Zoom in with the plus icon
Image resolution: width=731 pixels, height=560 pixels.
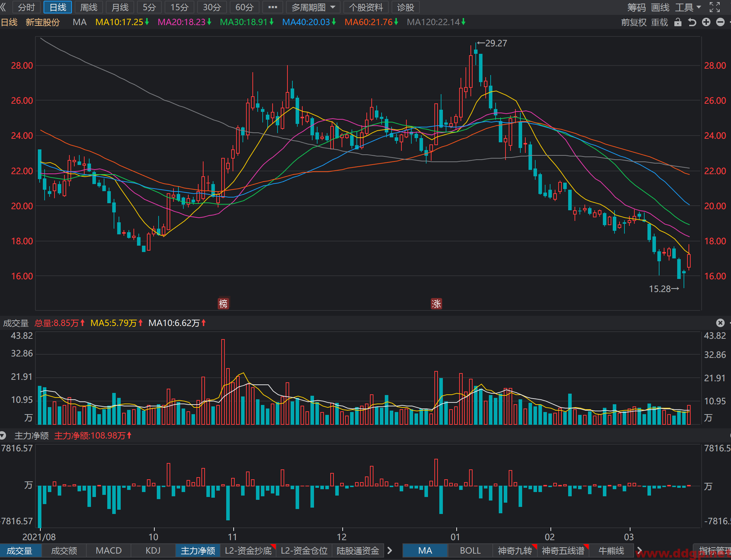tap(706, 22)
